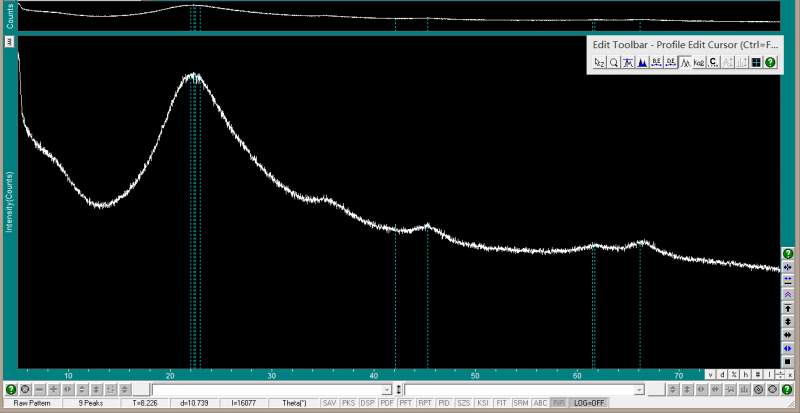Viewport: 800px width, 413px height.
Task: Click the ellipse icon beside bottom-right help
Action: pos(772,390)
